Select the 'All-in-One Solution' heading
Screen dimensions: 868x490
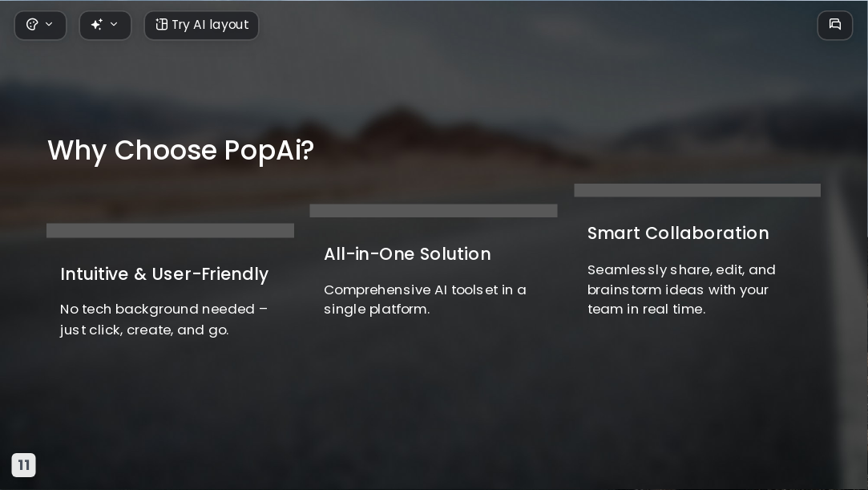[x=407, y=253]
